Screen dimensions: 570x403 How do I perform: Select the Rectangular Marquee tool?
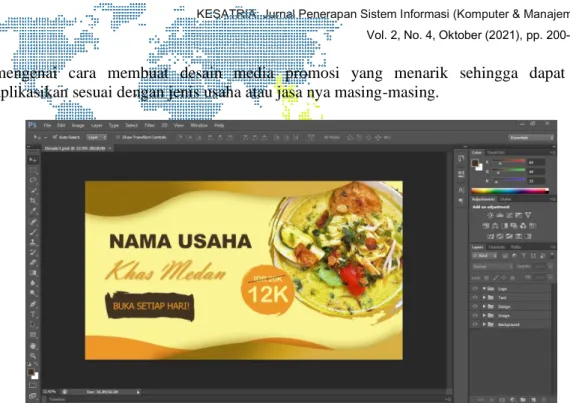coord(33,170)
